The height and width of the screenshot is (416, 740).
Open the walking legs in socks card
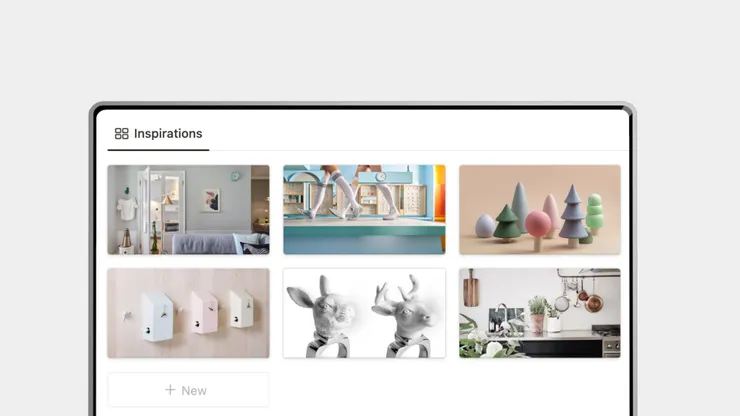(364, 210)
